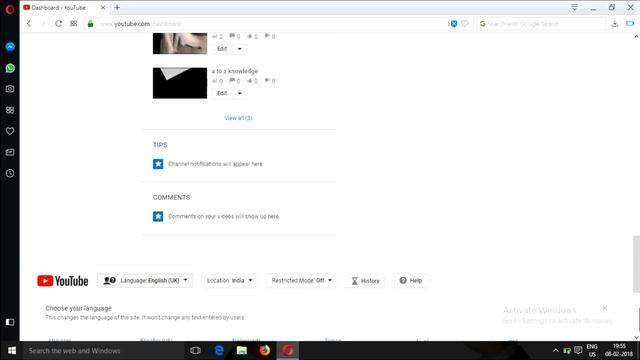This screenshot has width=640, height=360.
Task: Open WhatsApp in Opera sidebar
Action: (10, 68)
